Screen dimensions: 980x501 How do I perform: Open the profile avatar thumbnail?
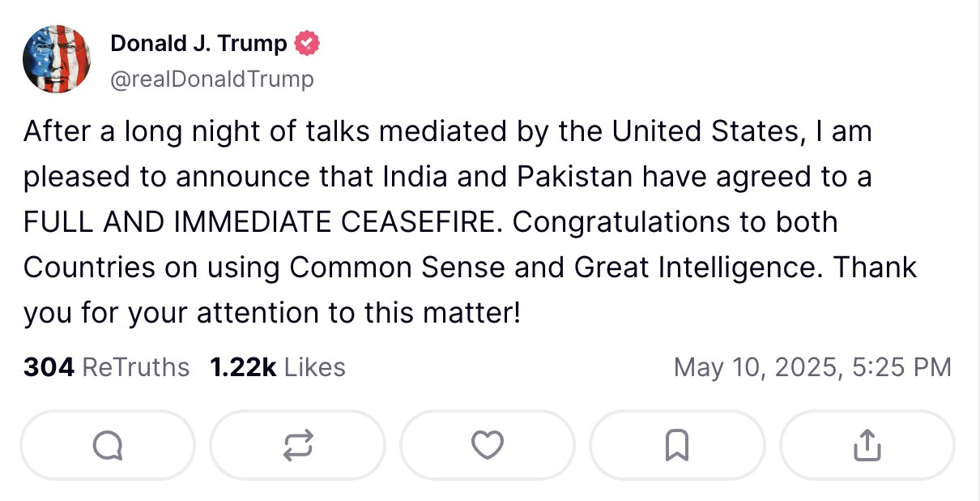coord(56,59)
